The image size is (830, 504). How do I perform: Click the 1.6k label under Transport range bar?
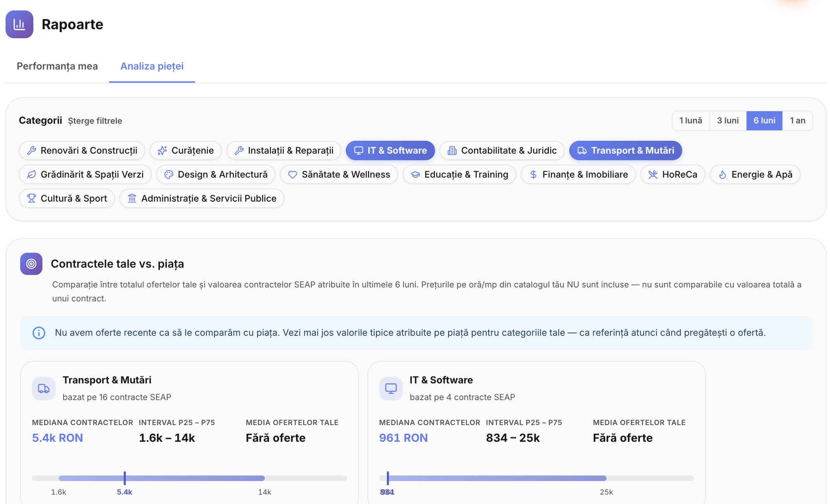59,492
